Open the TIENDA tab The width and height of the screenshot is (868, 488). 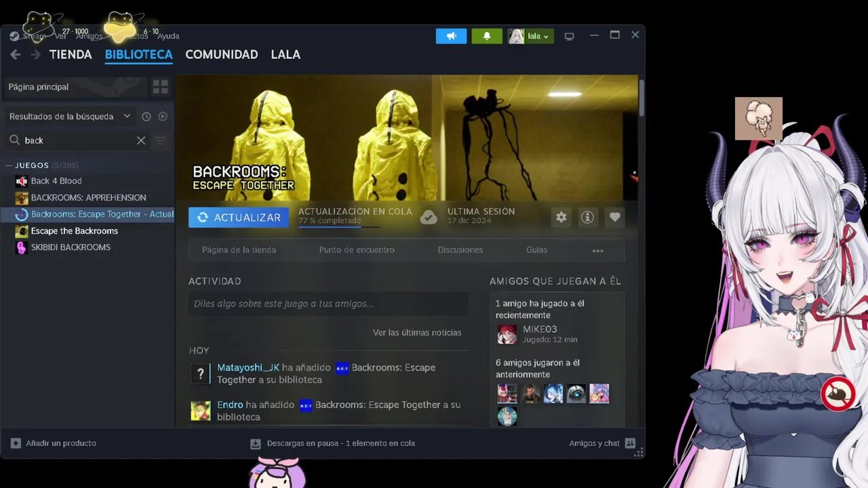[x=71, y=54]
